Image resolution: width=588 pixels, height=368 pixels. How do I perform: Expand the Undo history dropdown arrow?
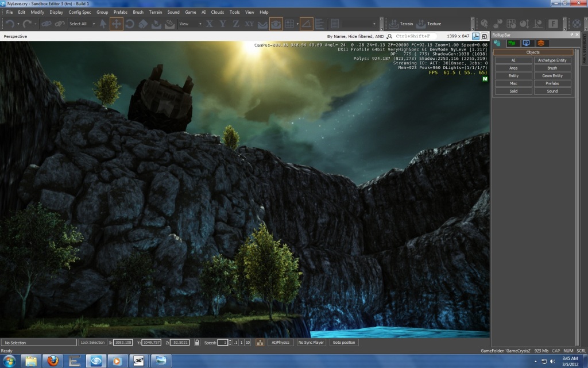[x=18, y=24]
